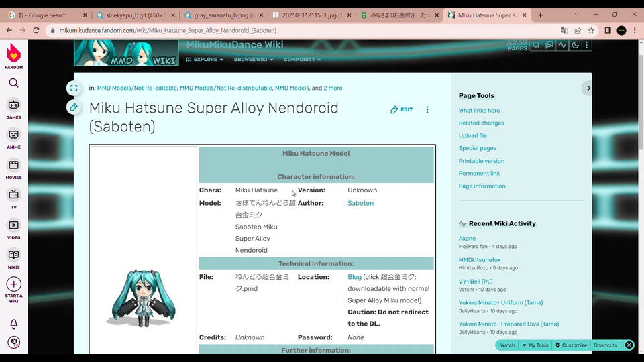
Task: Close the bottom toolbar with X
Action: [629, 345]
